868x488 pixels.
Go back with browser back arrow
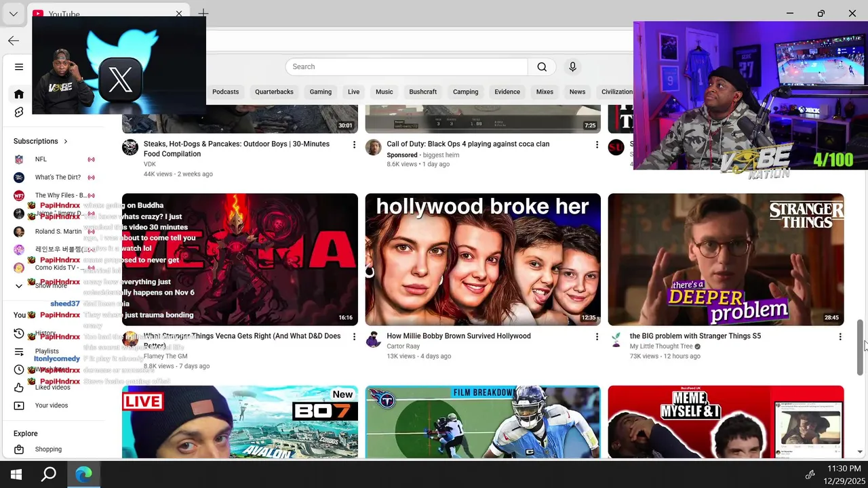pos(14,41)
